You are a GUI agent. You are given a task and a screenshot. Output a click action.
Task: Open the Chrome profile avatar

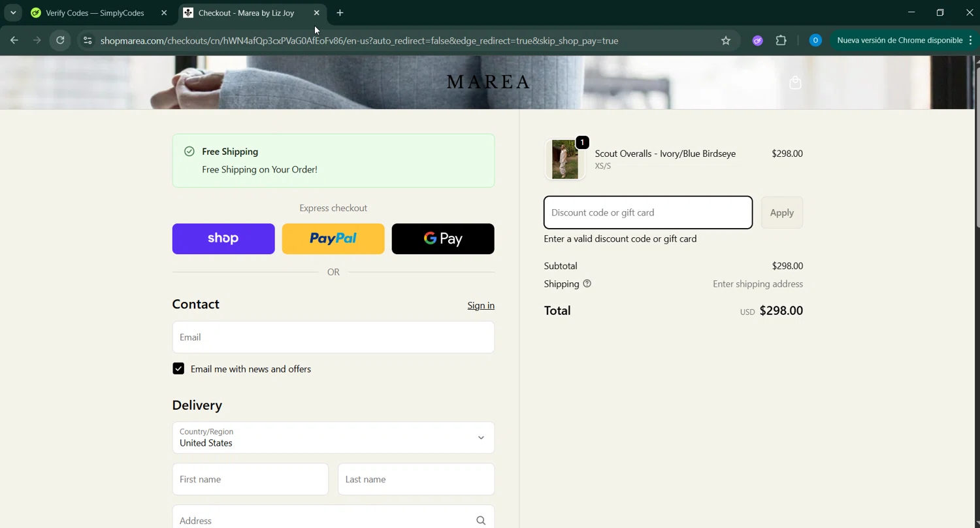pos(815,41)
